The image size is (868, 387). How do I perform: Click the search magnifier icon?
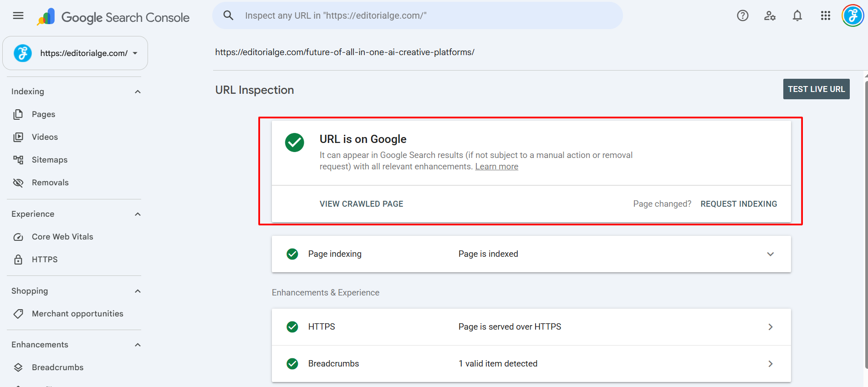(228, 15)
